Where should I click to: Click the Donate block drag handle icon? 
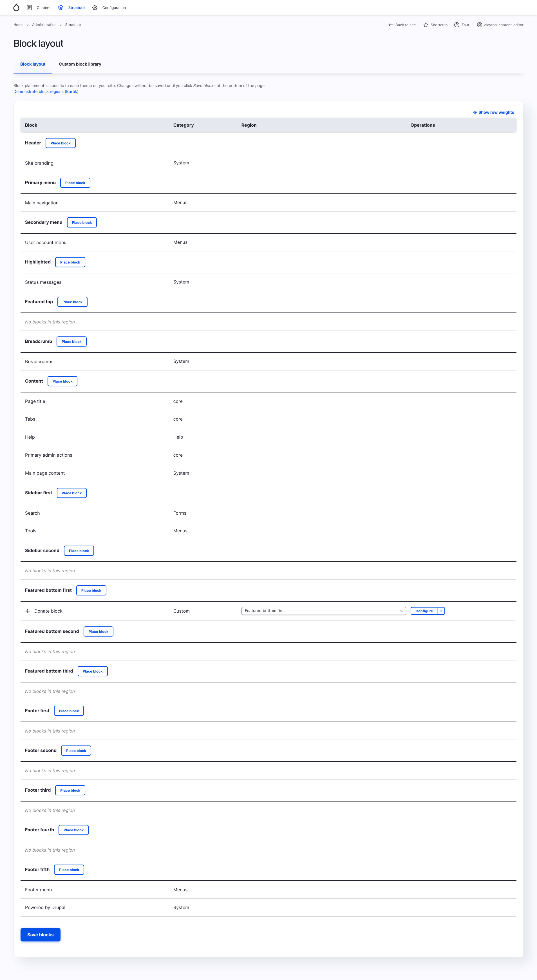pos(27,611)
